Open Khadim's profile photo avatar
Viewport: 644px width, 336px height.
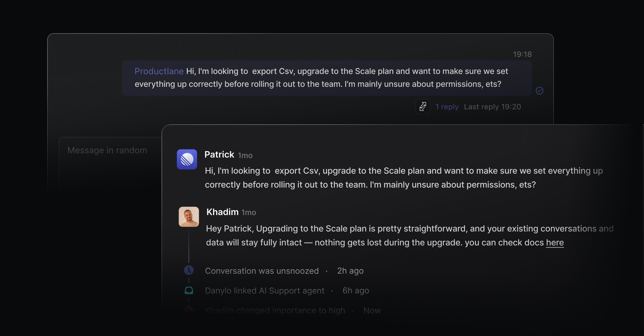189,217
